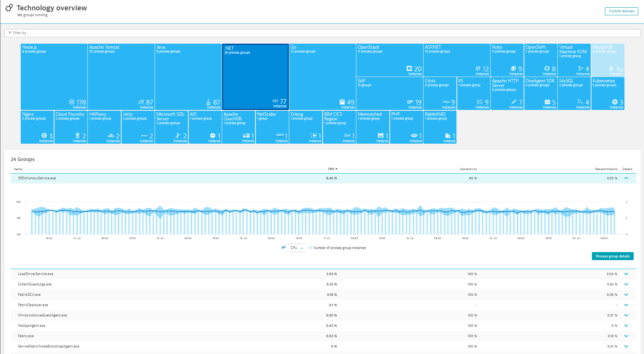Click the Apache CouchDB couch icon
Image resolution: width=644 pixels, height=354 pixels.
point(246,136)
